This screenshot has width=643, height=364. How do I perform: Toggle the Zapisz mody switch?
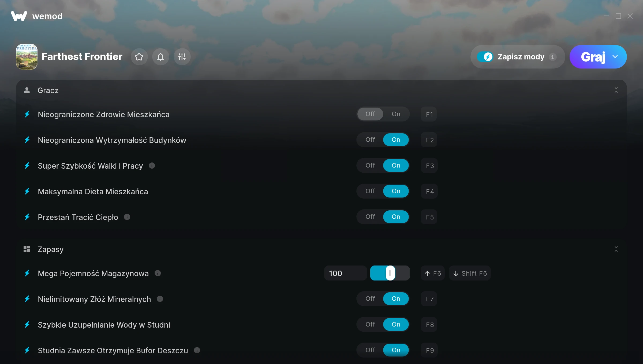click(485, 57)
